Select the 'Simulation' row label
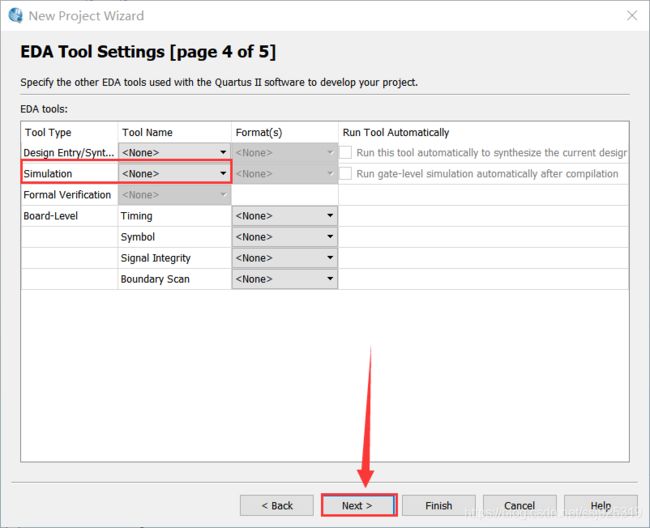650x528 pixels. coord(48,174)
